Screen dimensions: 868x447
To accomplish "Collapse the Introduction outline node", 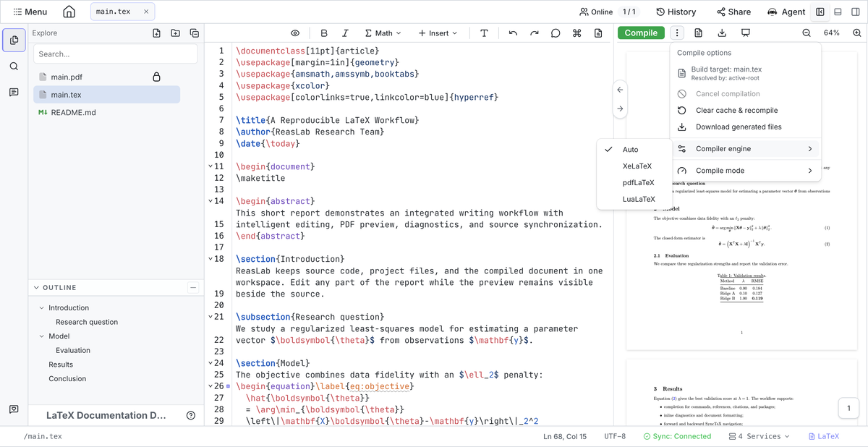I will (x=42, y=308).
